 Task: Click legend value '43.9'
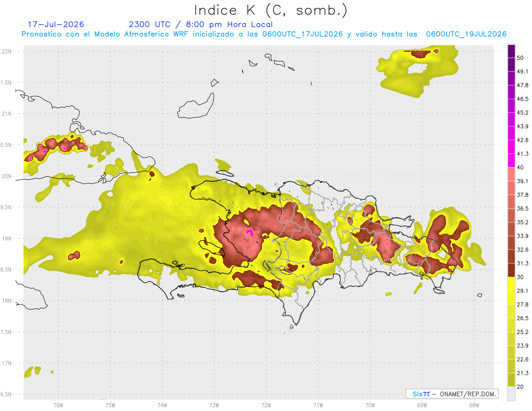coord(523,126)
